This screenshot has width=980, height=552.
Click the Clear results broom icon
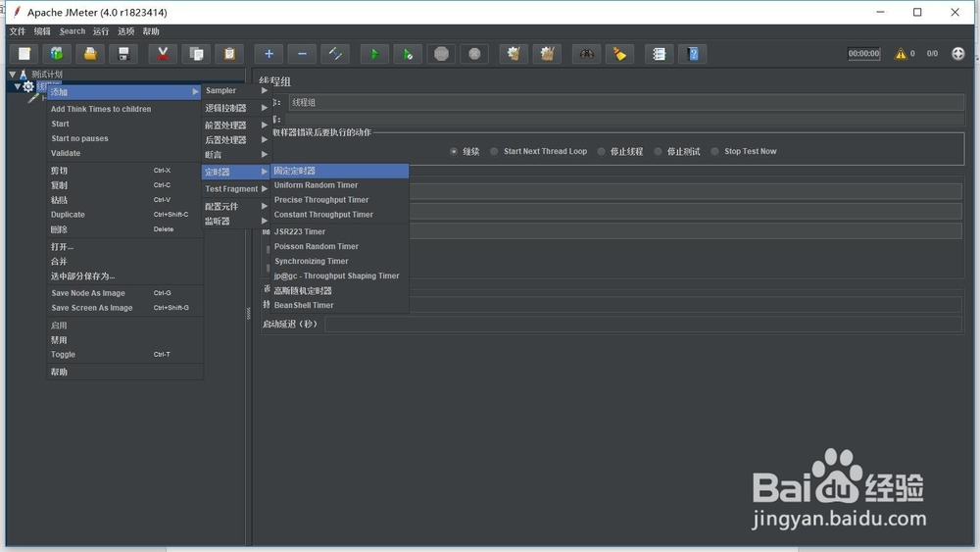(514, 54)
